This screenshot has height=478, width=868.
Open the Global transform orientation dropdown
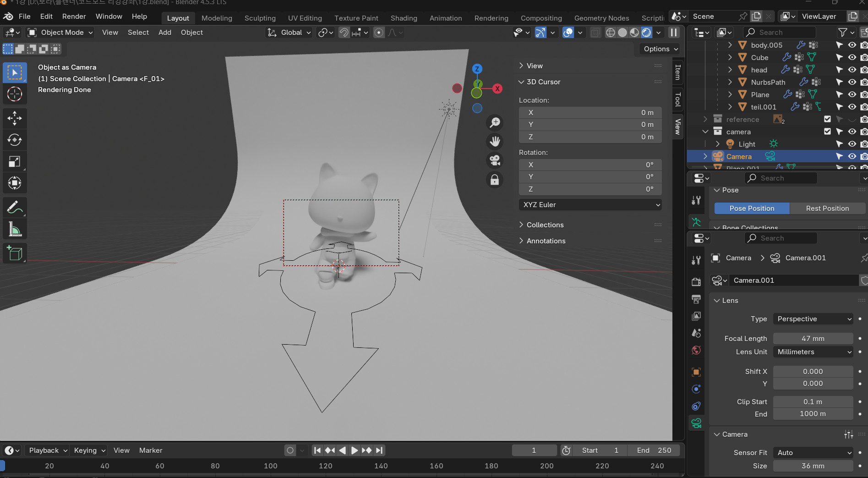tap(289, 33)
